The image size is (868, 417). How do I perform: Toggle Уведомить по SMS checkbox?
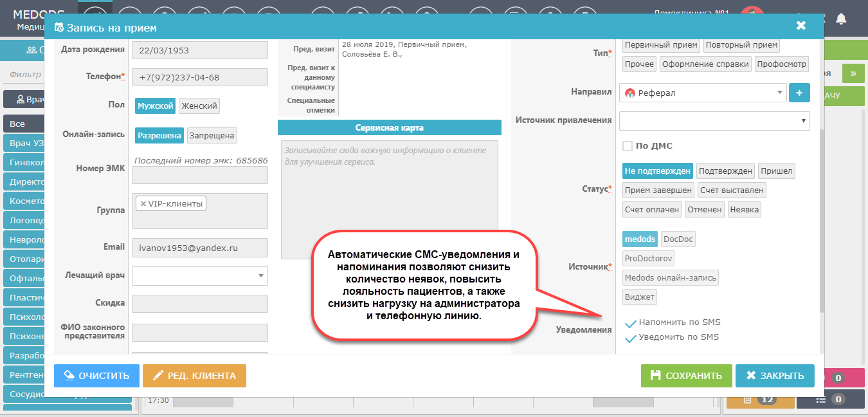coord(631,338)
